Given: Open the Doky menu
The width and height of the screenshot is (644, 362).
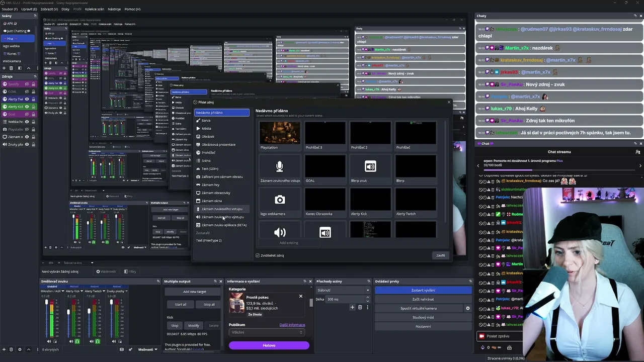Looking at the screenshot, I should click(x=65, y=9).
